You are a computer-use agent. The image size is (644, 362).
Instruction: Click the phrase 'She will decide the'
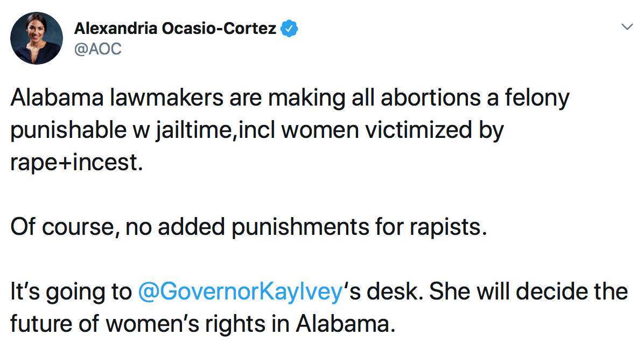click(529, 291)
